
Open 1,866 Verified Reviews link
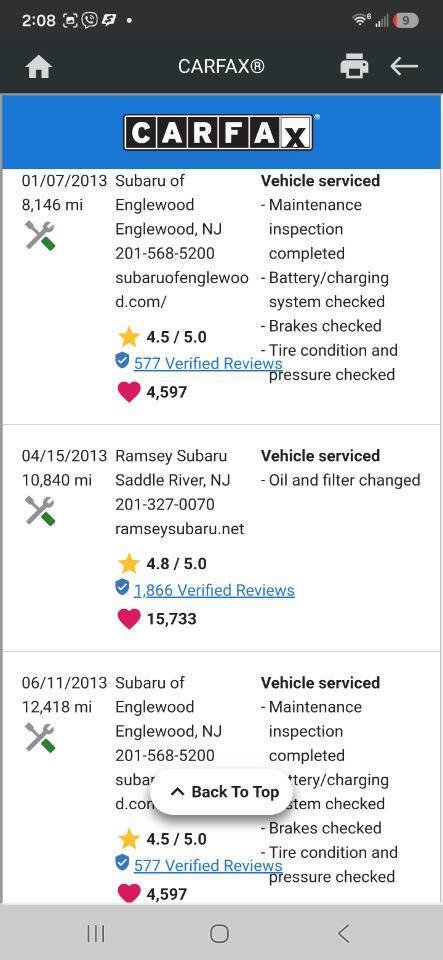click(214, 590)
